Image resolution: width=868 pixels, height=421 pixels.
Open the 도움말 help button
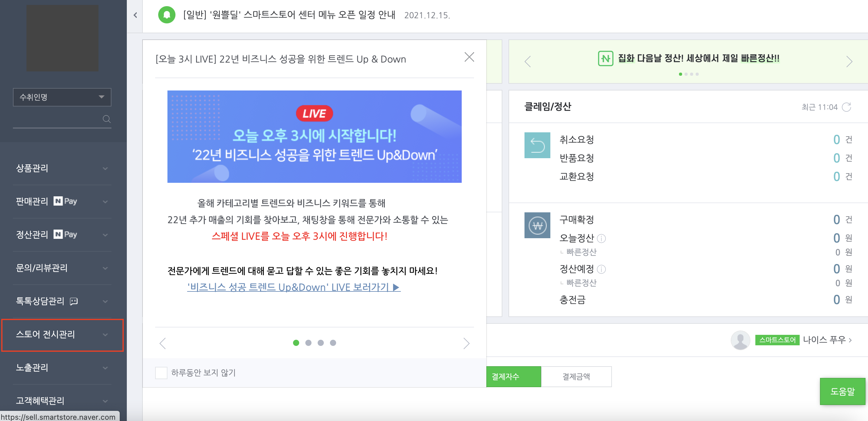pos(842,391)
